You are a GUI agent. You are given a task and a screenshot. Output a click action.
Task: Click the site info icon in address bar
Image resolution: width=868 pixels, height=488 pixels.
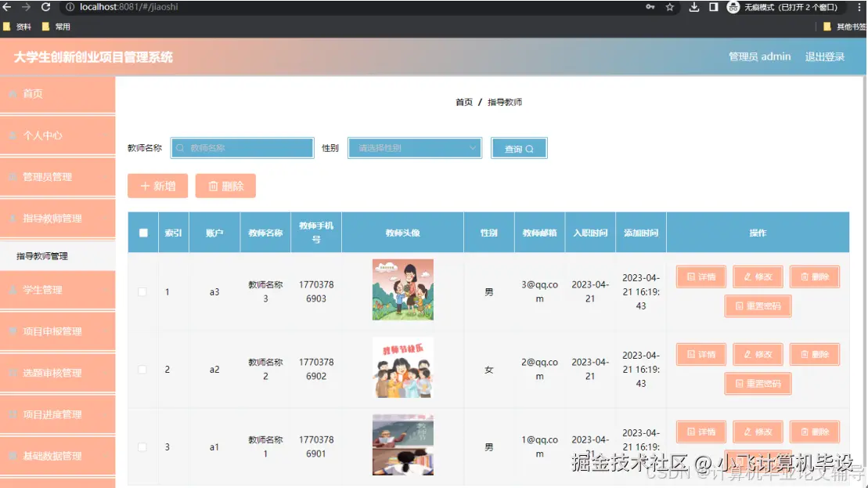click(70, 7)
